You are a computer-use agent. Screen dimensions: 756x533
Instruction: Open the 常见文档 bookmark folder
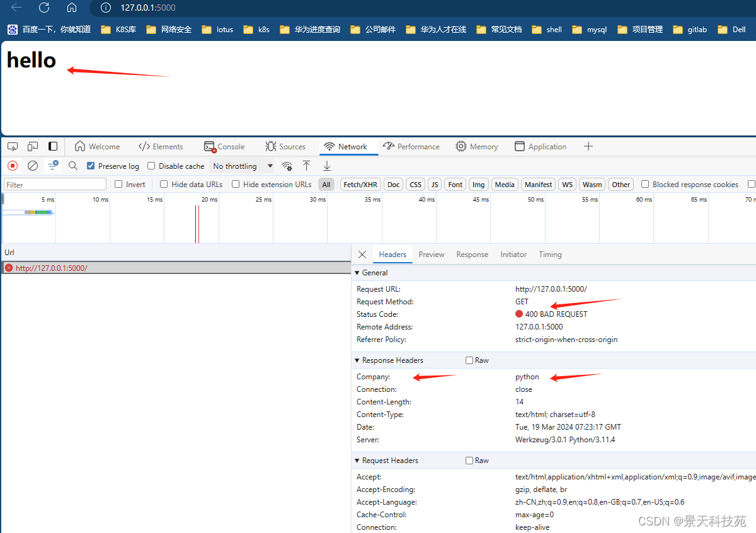point(499,29)
